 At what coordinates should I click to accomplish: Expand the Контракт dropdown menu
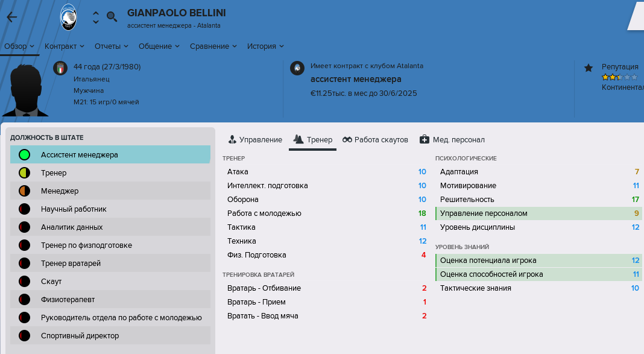(65, 46)
